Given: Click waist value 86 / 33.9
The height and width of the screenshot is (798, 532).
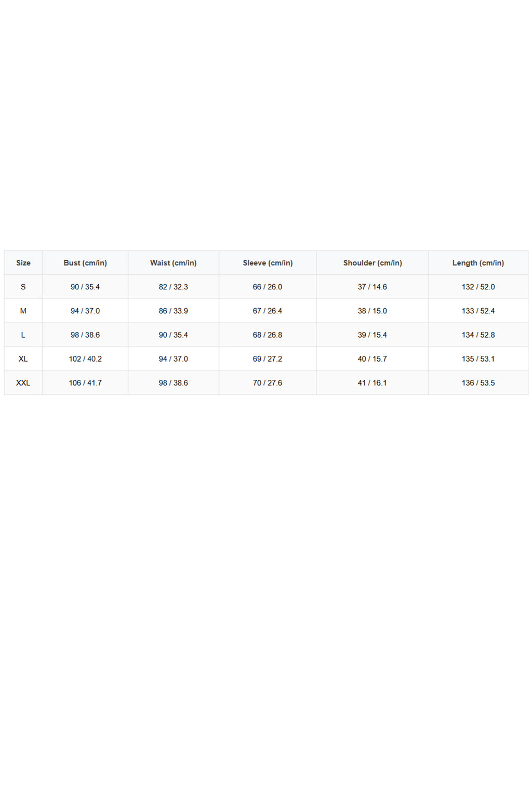Looking at the screenshot, I should click(174, 311).
